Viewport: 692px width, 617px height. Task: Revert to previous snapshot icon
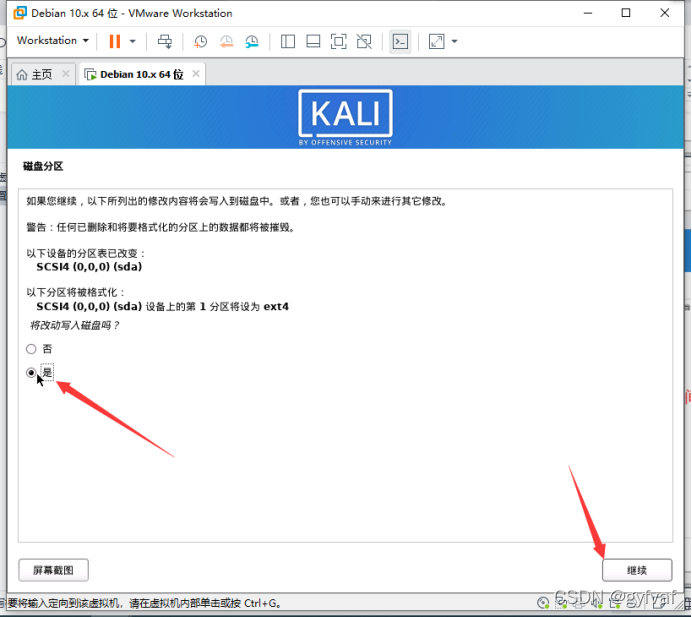226,41
